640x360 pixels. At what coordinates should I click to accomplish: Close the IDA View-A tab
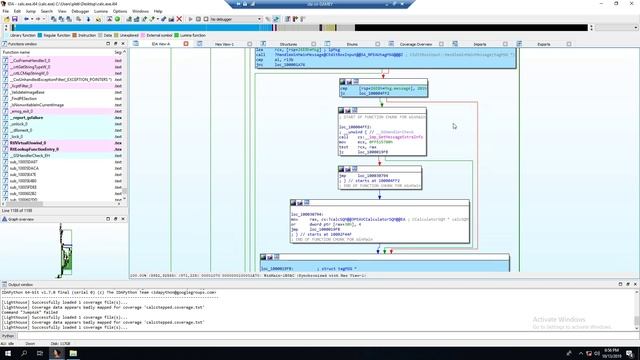click(x=186, y=44)
